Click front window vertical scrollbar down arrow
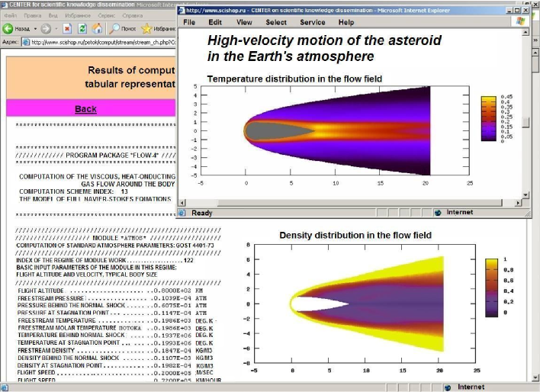540x392 pixels. click(x=526, y=194)
